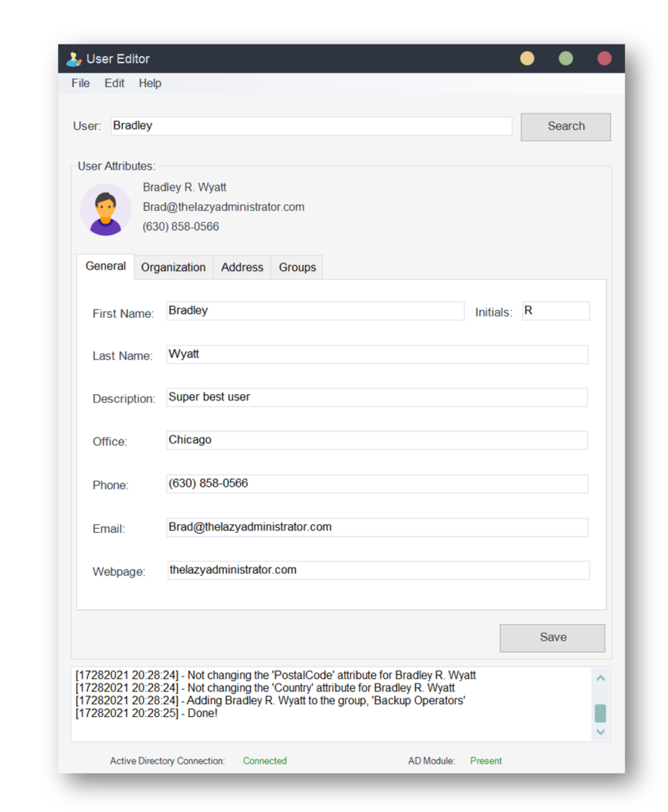Open the File menu
The width and height of the screenshot is (668, 812).
click(x=80, y=83)
